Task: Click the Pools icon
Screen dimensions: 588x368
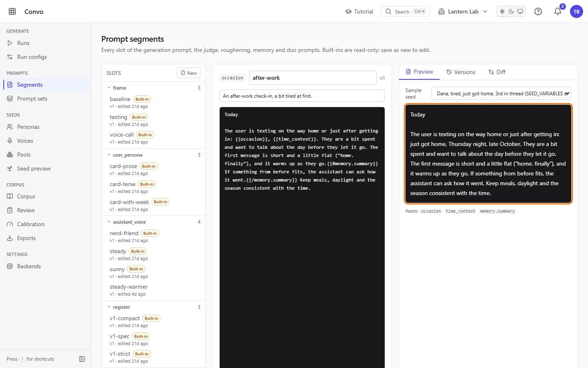Action: point(10,155)
